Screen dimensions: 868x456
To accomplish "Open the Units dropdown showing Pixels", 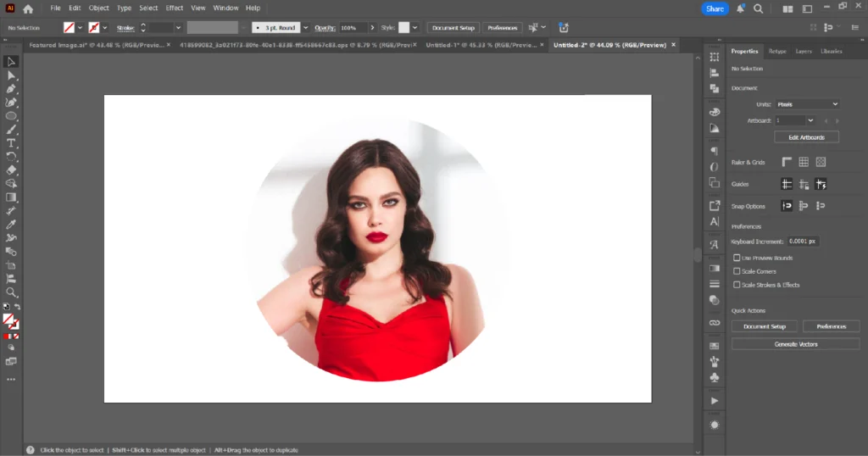I will click(x=807, y=104).
